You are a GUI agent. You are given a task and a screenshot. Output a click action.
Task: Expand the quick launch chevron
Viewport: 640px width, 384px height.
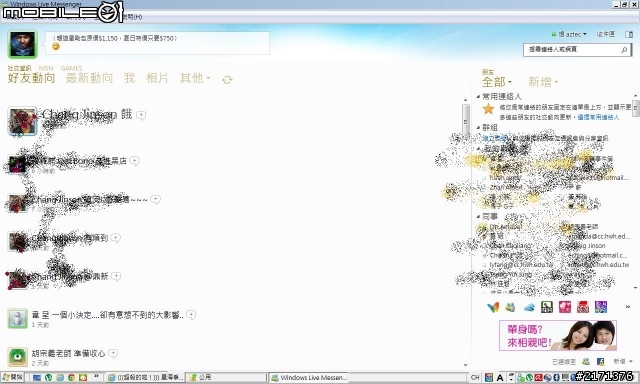[96, 376]
